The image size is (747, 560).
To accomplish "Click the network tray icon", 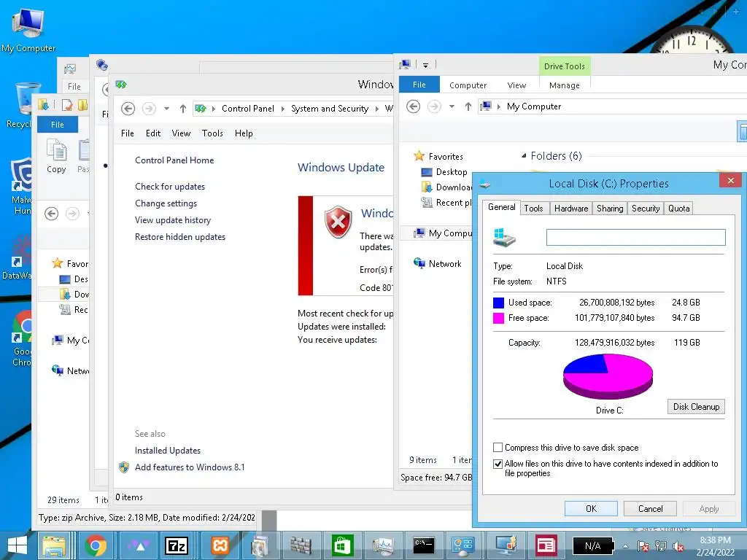I will pos(661,546).
